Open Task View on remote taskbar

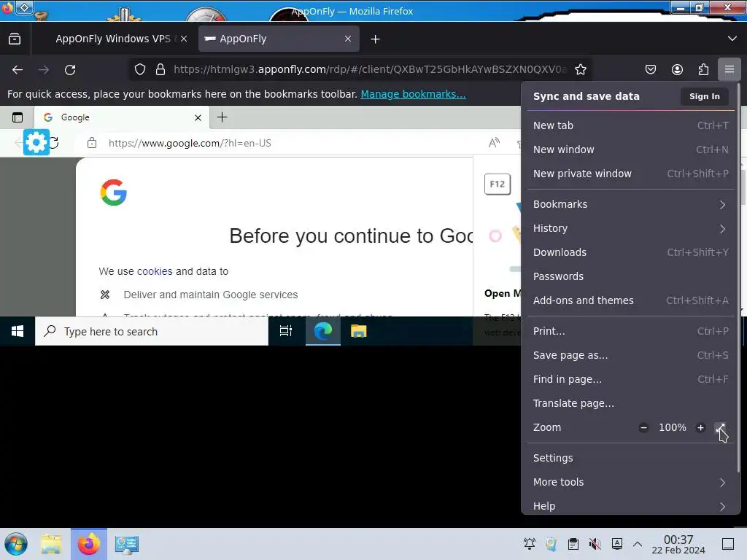(x=286, y=331)
